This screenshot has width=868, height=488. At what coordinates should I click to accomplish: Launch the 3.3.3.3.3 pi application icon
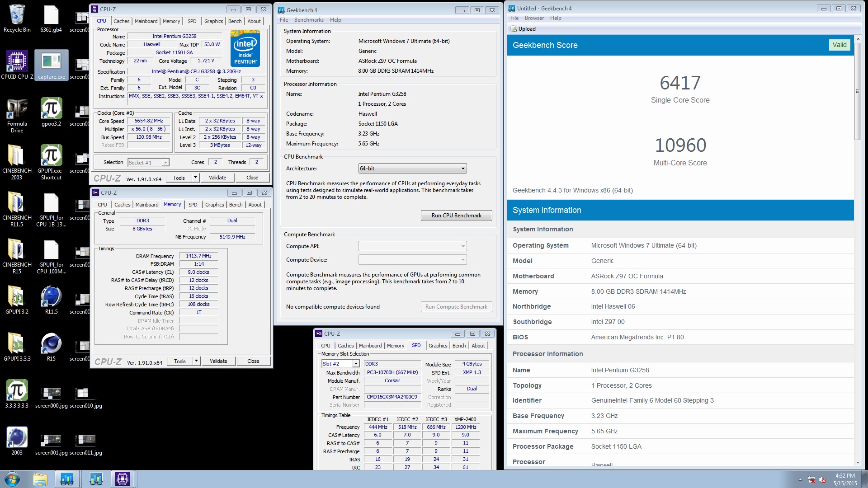click(17, 394)
